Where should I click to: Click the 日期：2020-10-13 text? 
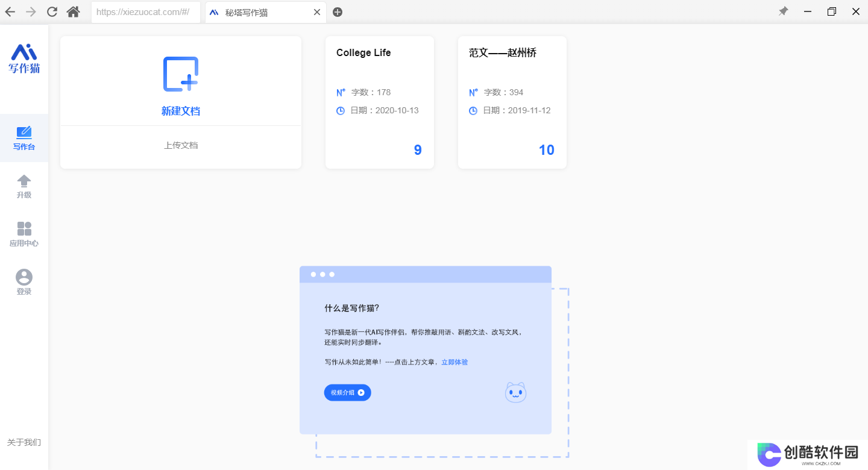[x=385, y=111]
